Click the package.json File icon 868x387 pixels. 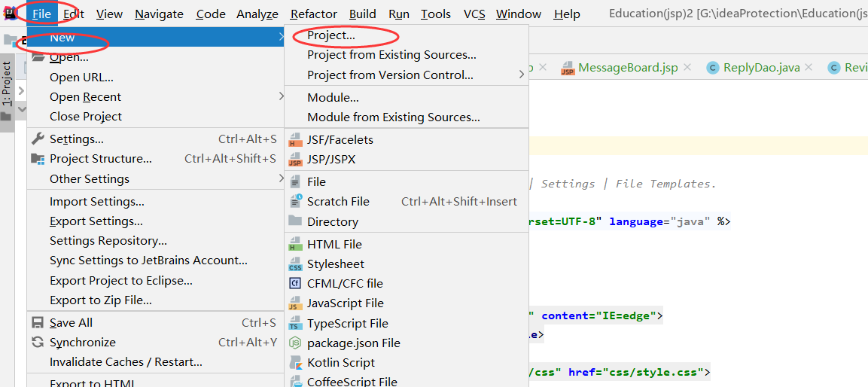[296, 343]
